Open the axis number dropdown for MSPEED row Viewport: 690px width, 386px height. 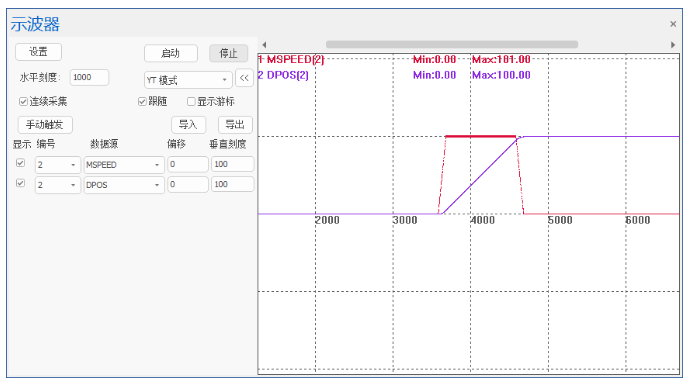[x=58, y=165]
